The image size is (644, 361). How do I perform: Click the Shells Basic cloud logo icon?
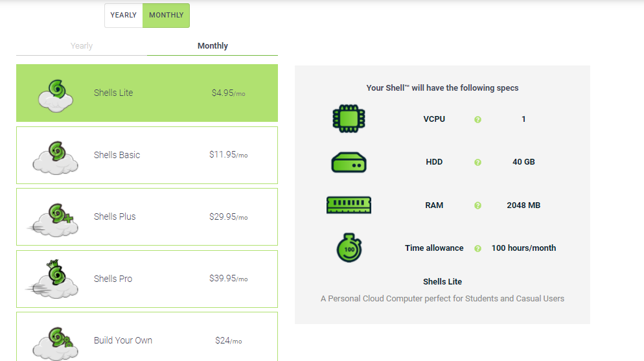pos(56,156)
